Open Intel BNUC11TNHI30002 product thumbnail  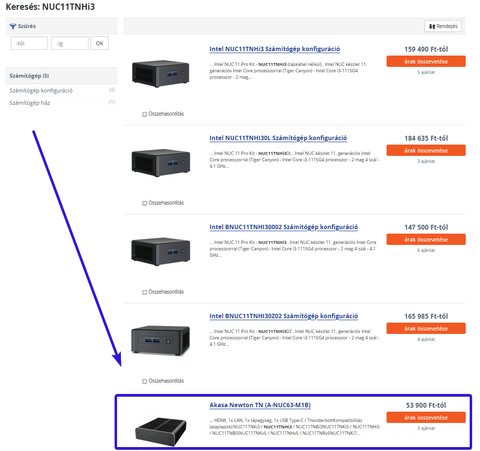tap(161, 251)
